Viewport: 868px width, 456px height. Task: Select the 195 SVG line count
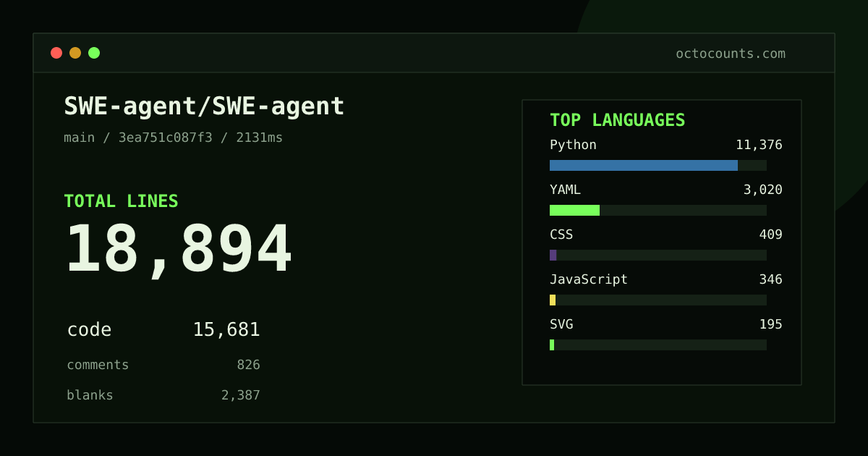[x=770, y=324]
